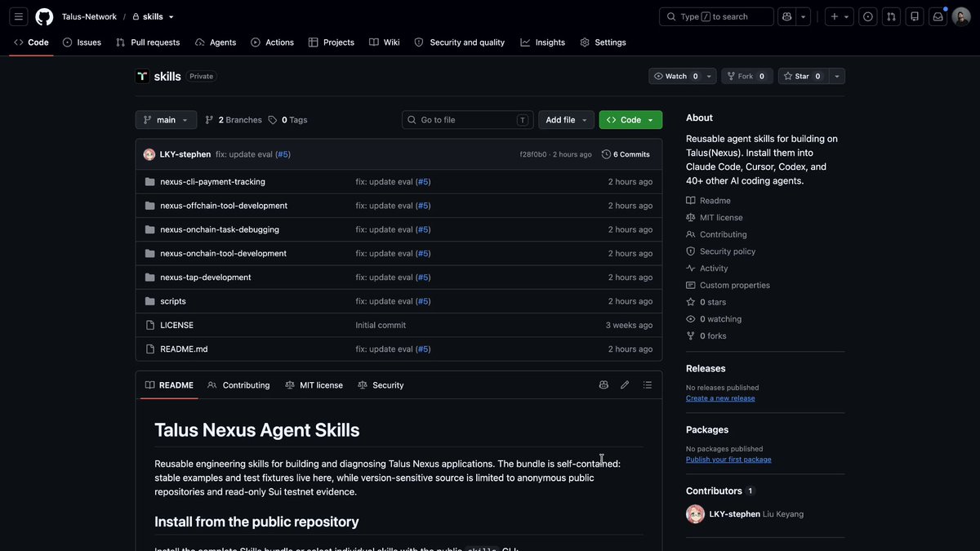Screen dimensions: 980x551
Task: Click Publish your first package link
Action: coord(728,460)
